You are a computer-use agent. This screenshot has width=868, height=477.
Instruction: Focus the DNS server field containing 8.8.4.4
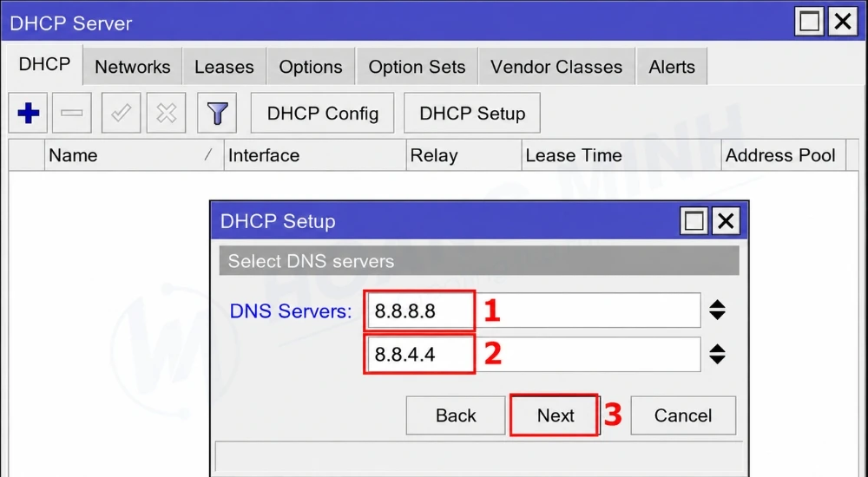tap(533, 354)
